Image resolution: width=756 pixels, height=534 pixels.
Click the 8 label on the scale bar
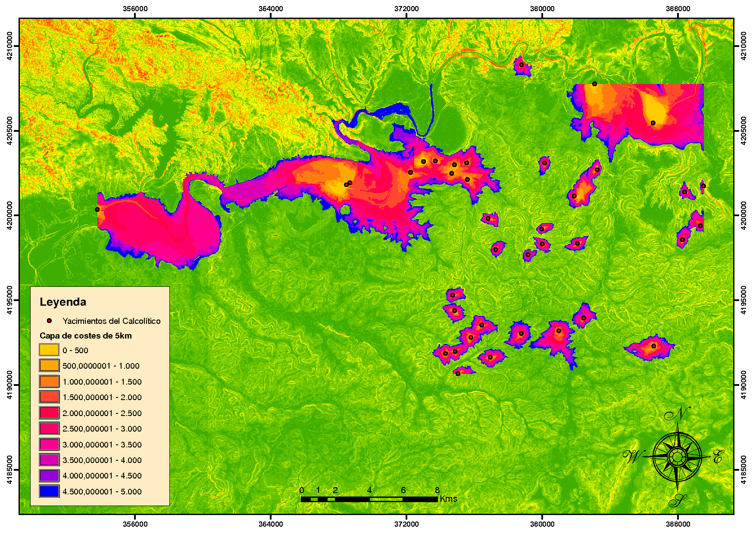(x=437, y=490)
